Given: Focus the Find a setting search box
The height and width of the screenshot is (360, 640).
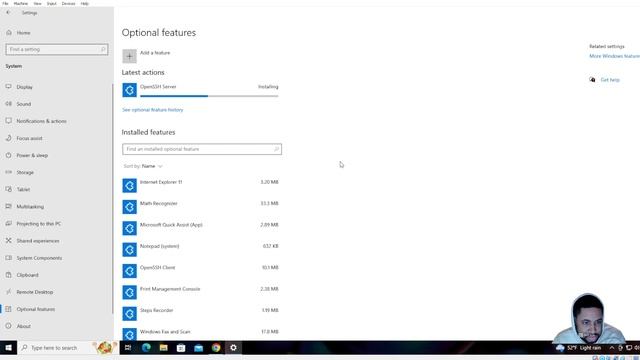Looking at the screenshot, I should pyautogui.click(x=57, y=49).
